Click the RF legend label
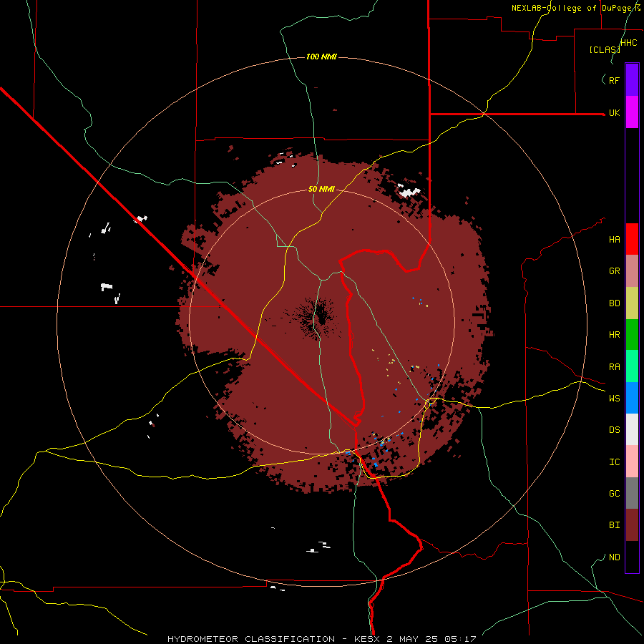The width and height of the screenshot is (644, 644). (x=614, y=80)
